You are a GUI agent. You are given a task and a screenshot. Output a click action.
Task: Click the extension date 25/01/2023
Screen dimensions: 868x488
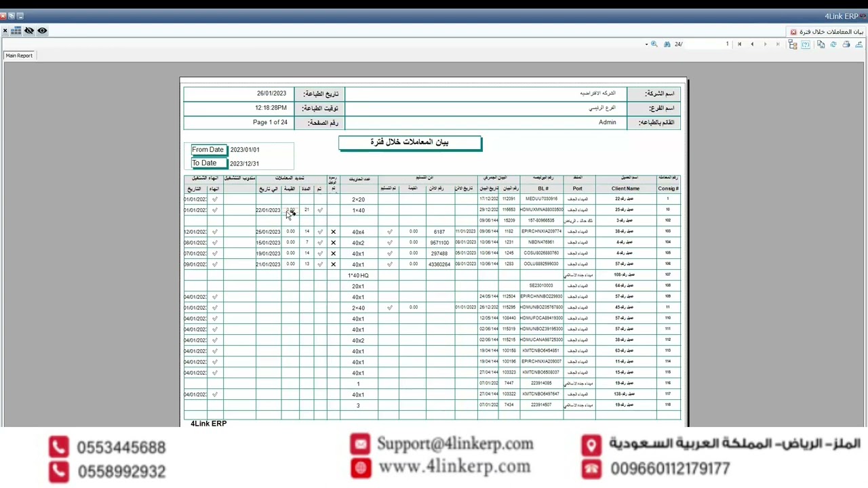point(268,232)
